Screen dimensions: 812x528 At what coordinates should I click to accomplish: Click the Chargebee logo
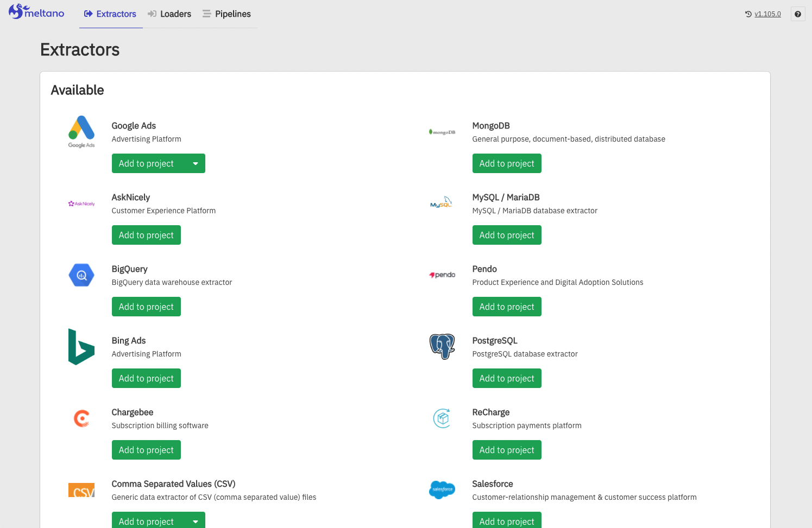81,418
